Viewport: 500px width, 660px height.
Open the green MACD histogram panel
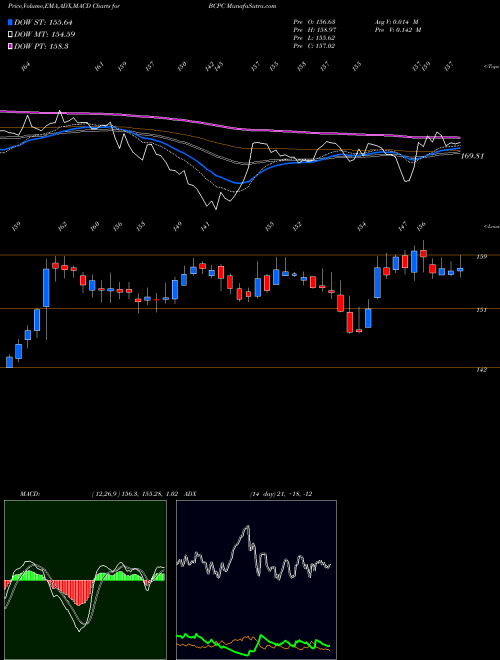(85, 580)
